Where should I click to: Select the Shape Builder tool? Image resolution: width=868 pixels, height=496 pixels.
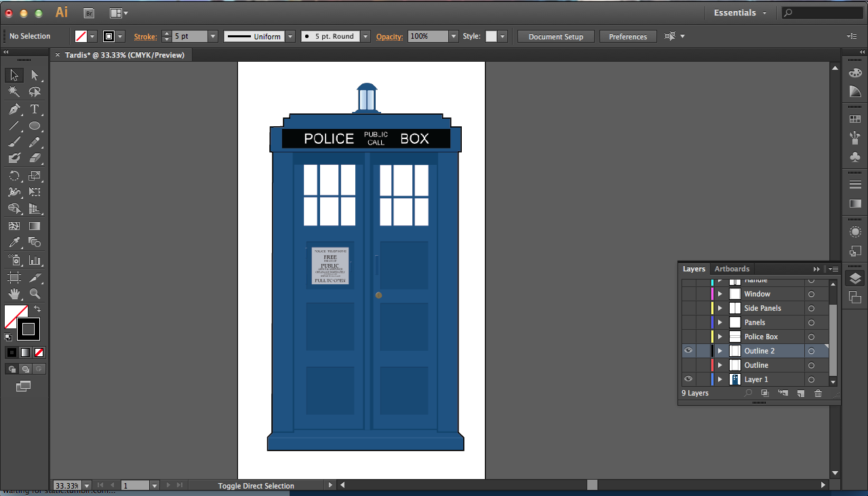[14, 209]
